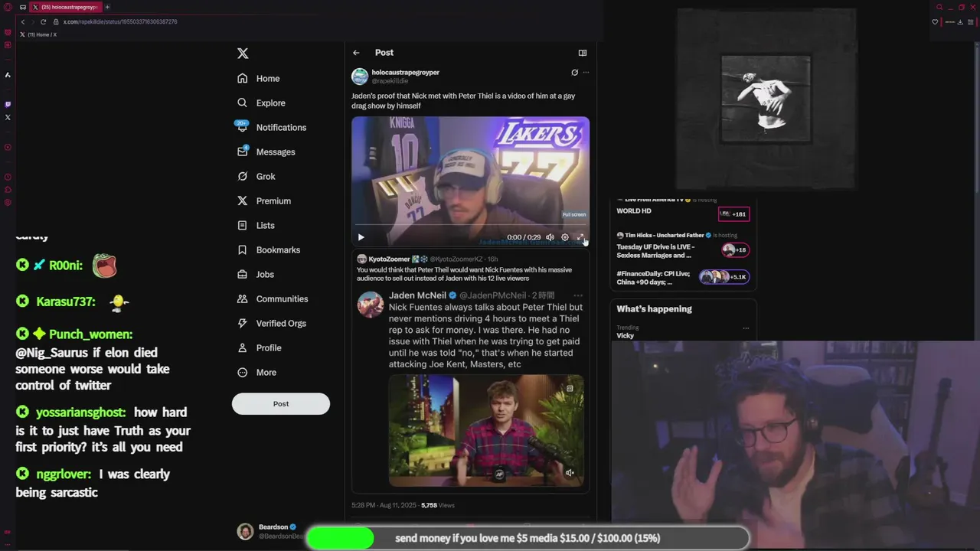Click the +181 listeners badge
The image size is (980, 551).
(733, 214)
